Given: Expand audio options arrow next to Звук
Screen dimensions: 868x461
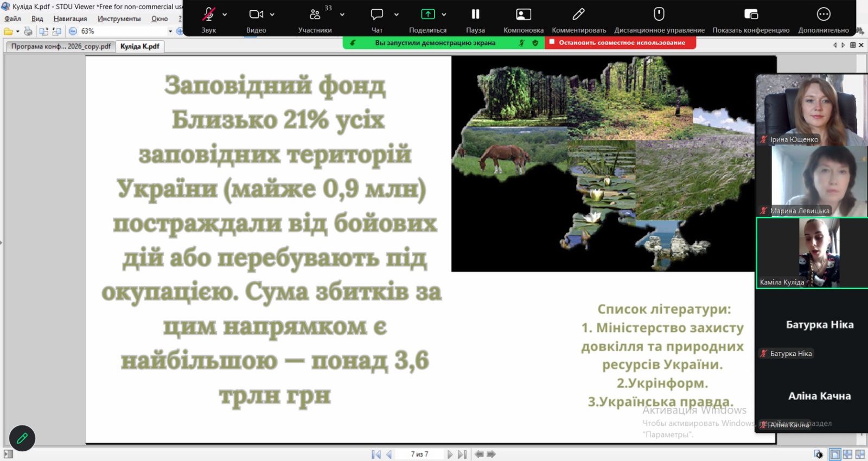Looking at the screenshot, I should (x=225, y=15).
